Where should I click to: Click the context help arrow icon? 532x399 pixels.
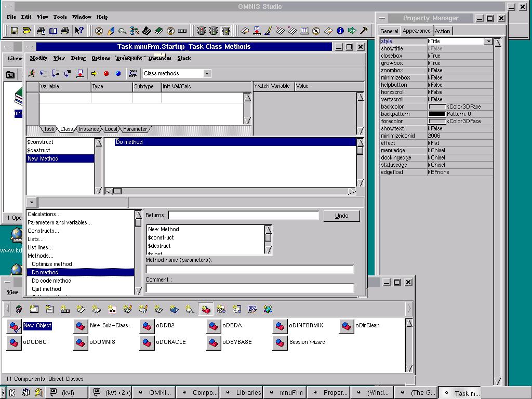[79, 31]
